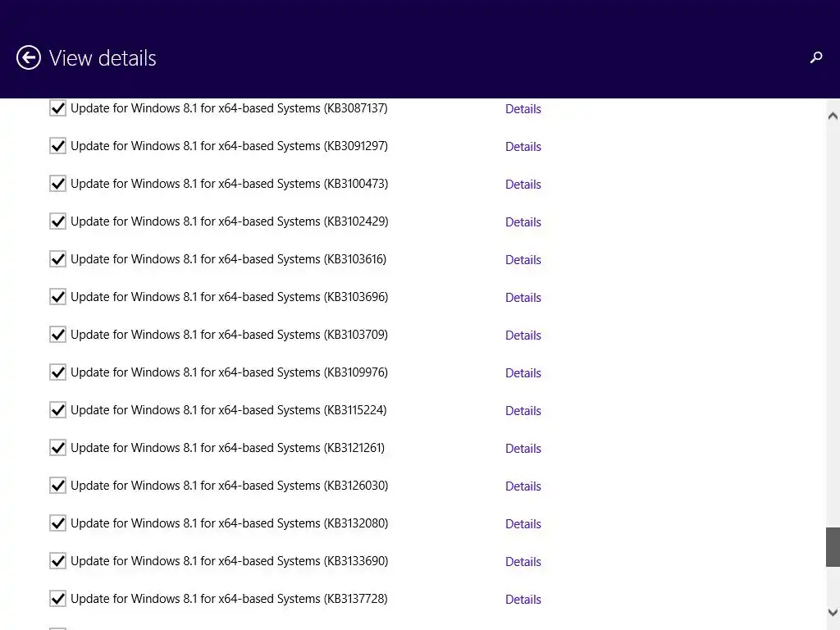Viewport: 840px width, 630px height.
Task: Click the back arrow icon
Action: pos(29,57)
